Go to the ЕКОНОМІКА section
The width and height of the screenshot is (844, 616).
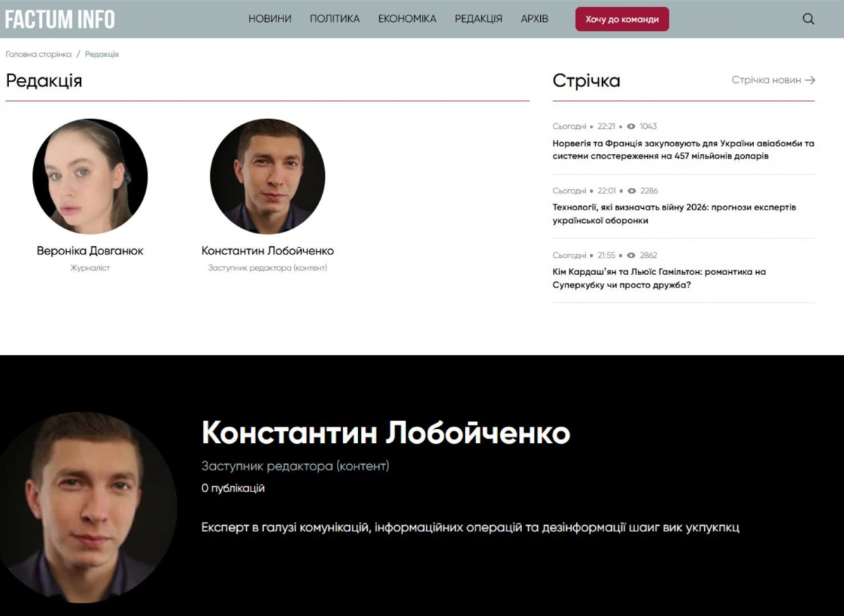click(407, 19)
